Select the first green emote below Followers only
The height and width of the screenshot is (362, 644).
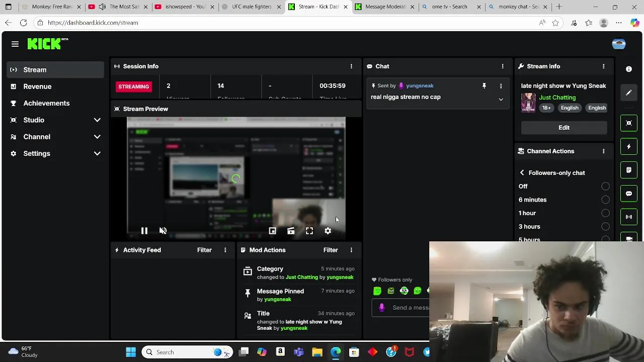377,291
